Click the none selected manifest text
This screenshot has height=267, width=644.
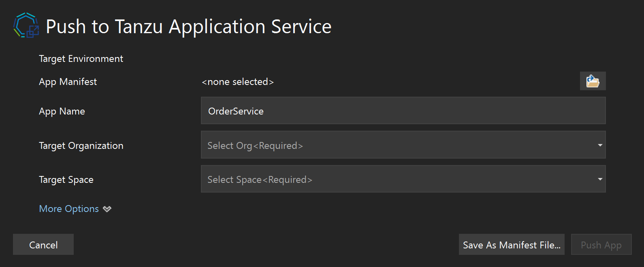pyautogui.click(x=238, y=82)
